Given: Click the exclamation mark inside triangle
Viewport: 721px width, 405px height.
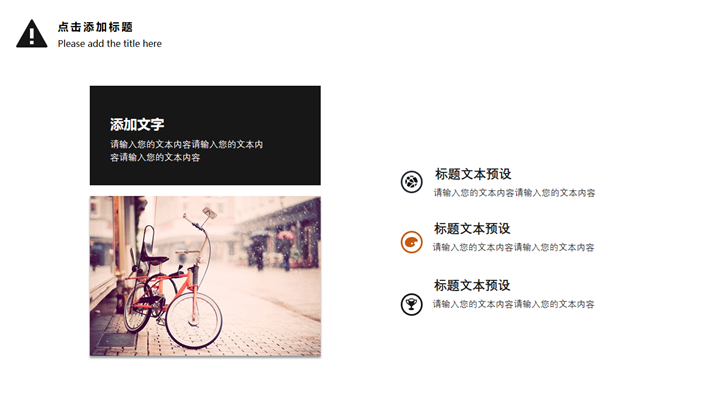Looking at the screenshot, I should tap(32, 36).
